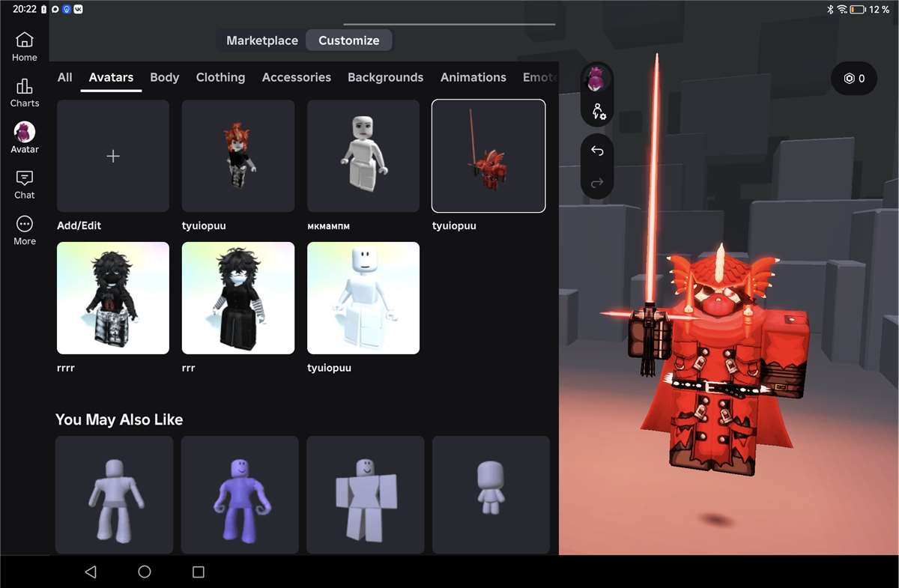The image size is (899, 588).
Task: Tap the clock showing 20:22
Action: 24,9
